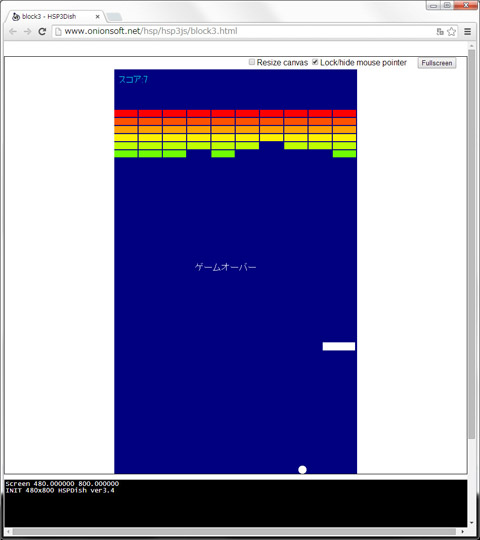480x540 pixels.
Task: Select the block3 - HSP3Dish tab
Action: tap(49, 16)
